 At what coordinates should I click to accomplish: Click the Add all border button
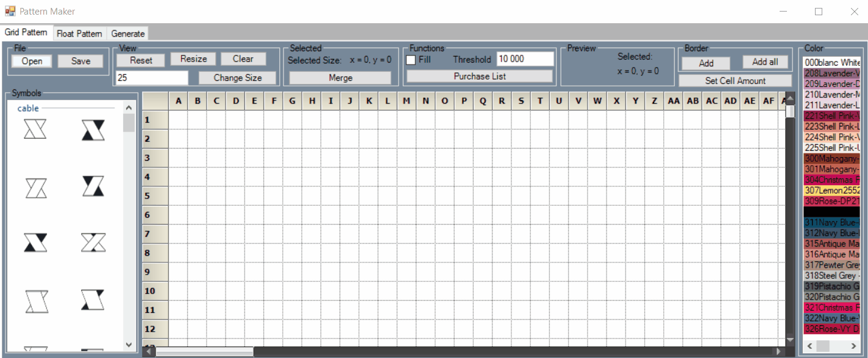pyautogui.click(x=765, y=62)
